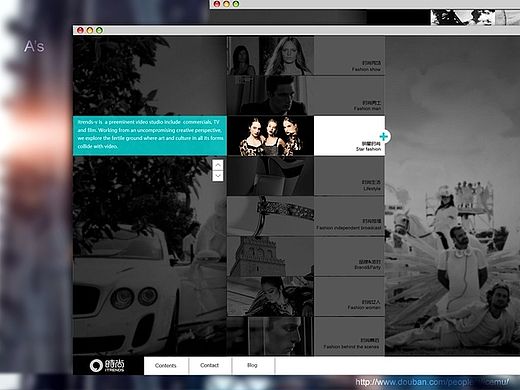
Task: Maximize the background window with green button
Action: [x=236, y=4]
